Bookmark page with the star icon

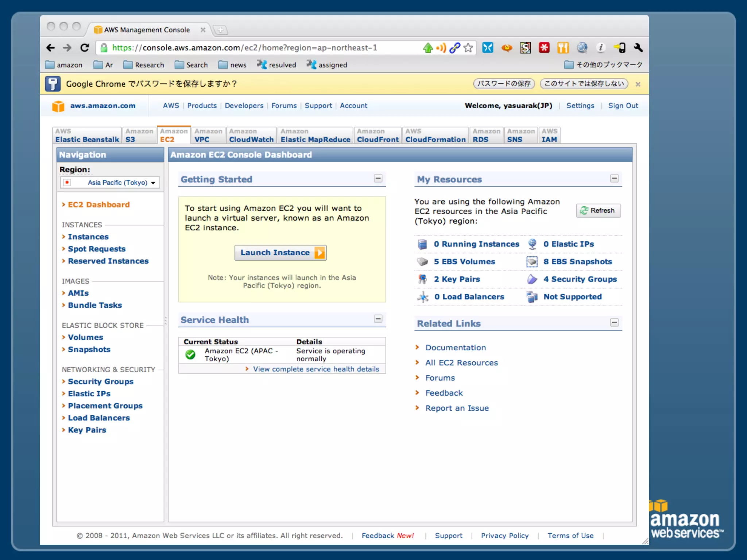[468, 48]
